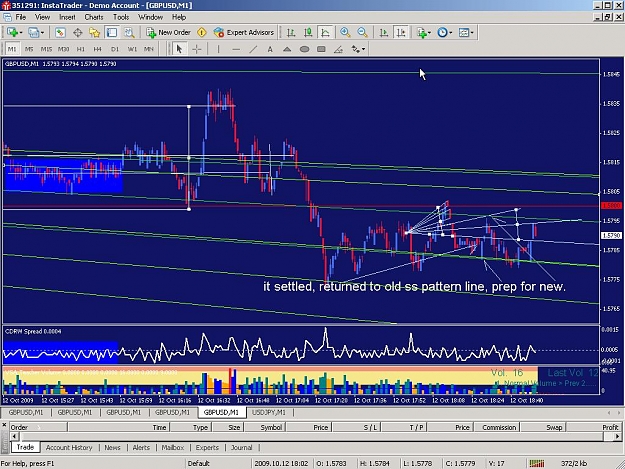Click the Zoom Out magnifier icon
The width and height of the screenshot is (625, 469).
362,33
